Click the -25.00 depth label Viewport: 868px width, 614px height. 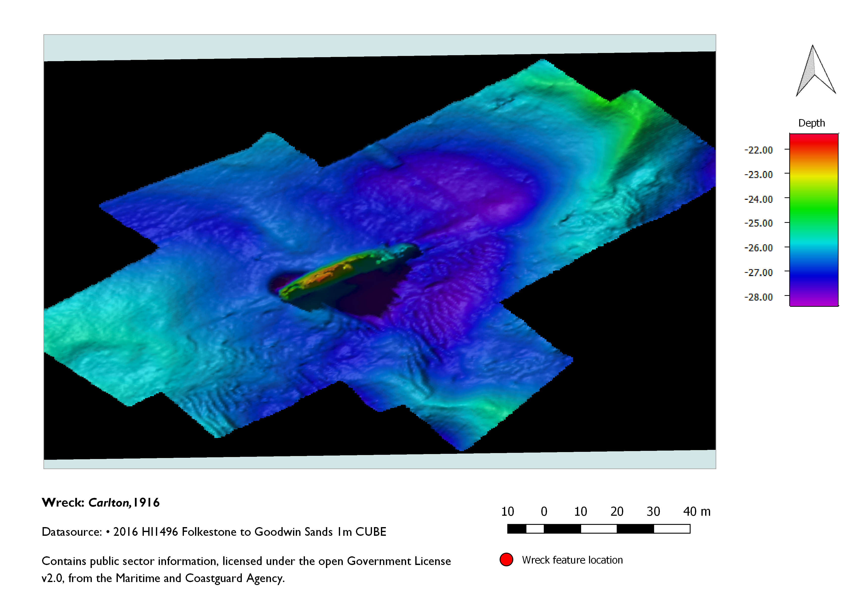tap(758, 223)
